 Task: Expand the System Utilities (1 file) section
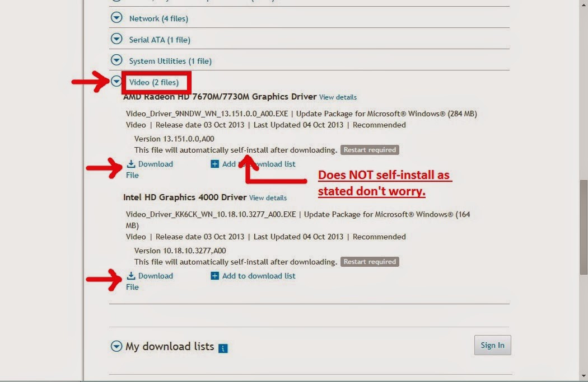pyautogui.click(x=116, y=60)
